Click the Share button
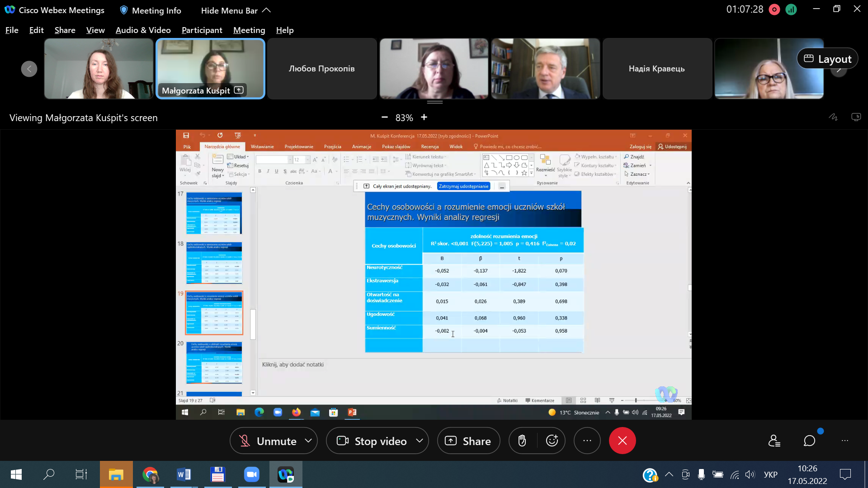The height and width of the screenshot is (488, 868). pyautogui.click(x=468, y=441)
